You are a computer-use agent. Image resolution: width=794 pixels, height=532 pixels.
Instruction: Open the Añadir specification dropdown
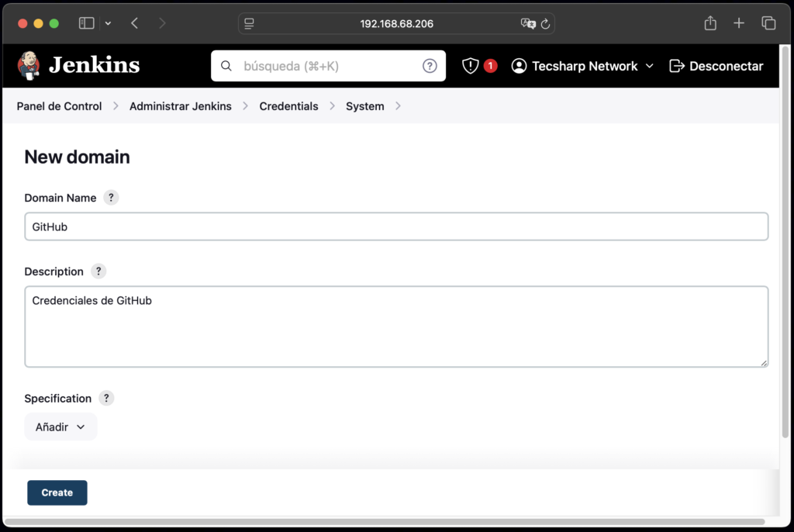pos(60,427)
